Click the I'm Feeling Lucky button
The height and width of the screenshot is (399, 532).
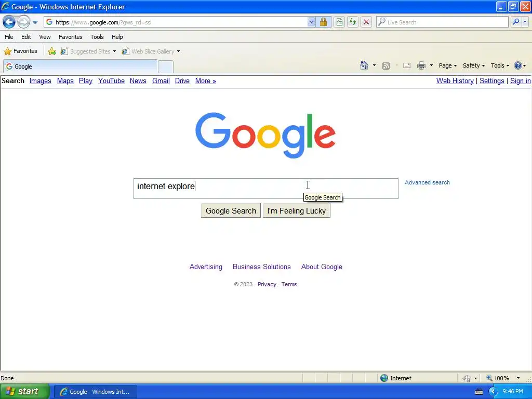tap(297, 211)
